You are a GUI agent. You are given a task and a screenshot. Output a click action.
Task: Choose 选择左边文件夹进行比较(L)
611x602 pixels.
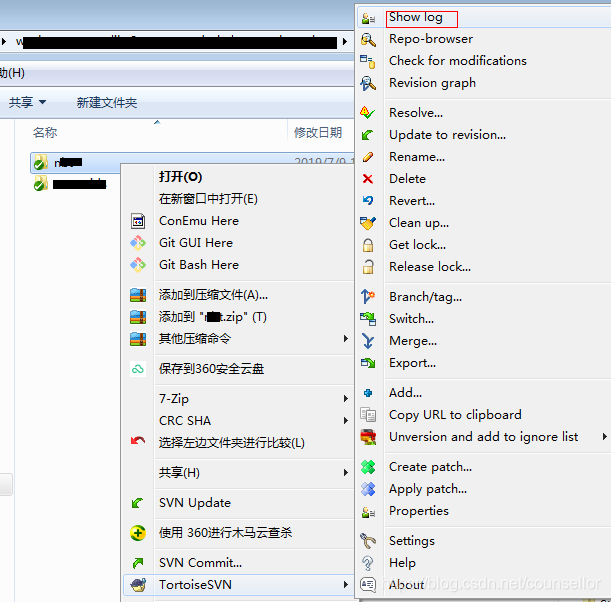(x=231, y=443)
